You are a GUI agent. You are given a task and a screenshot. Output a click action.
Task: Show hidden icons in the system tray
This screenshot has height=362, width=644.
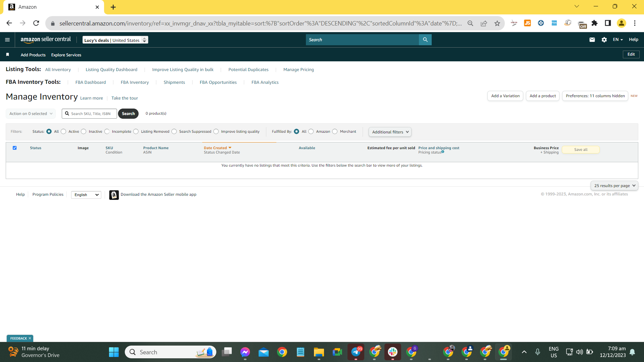[524, 352]
